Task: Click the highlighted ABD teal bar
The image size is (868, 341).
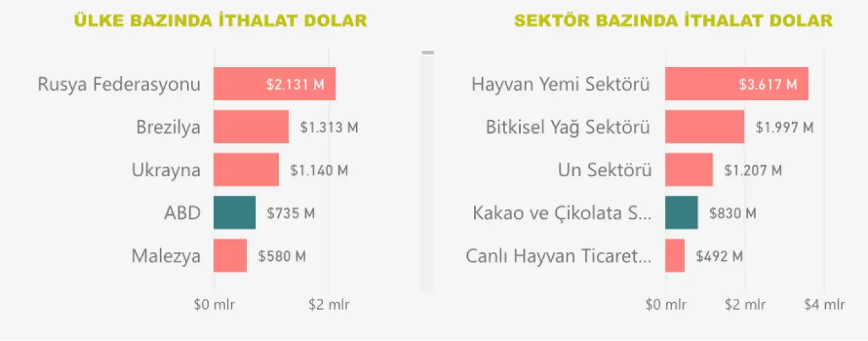Action: (235, 213)
